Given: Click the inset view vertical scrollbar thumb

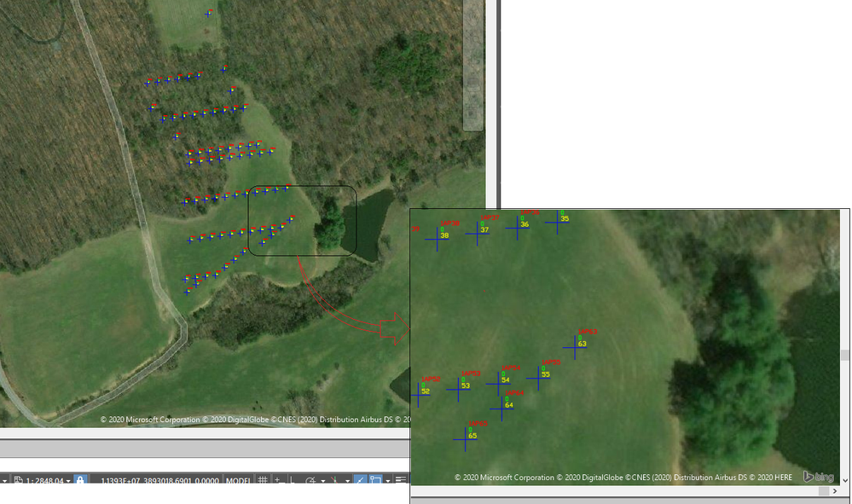Looking at the screenshot, I should (x=845, y=356).
